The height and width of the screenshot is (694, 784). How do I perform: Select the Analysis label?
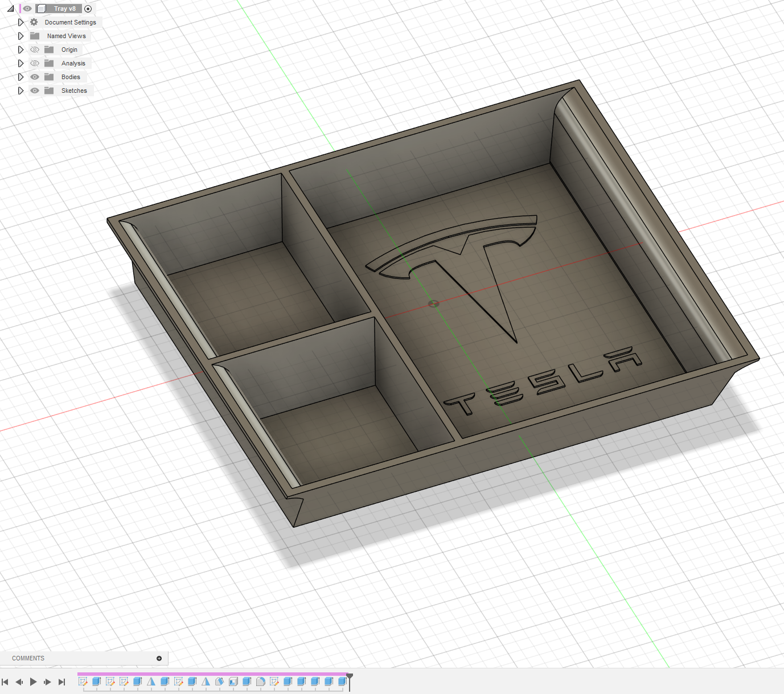[x=73, y=63]
